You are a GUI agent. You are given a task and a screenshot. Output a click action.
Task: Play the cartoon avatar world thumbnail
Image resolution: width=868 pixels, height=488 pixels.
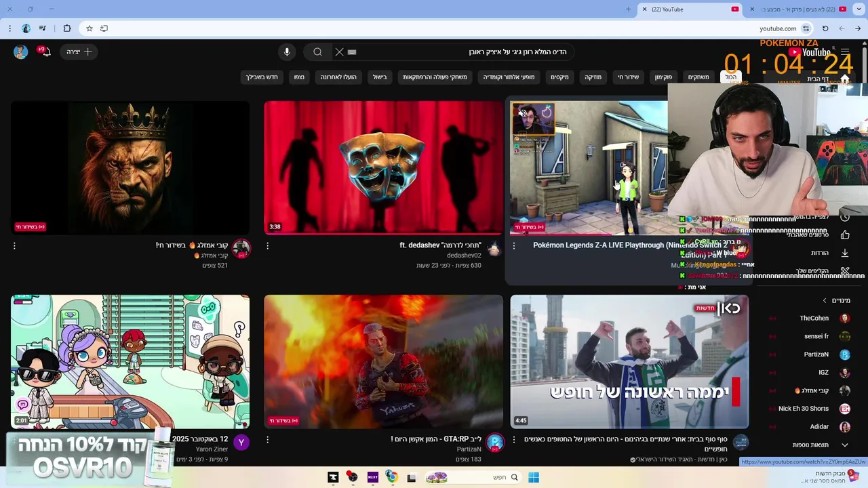[130, 361]
